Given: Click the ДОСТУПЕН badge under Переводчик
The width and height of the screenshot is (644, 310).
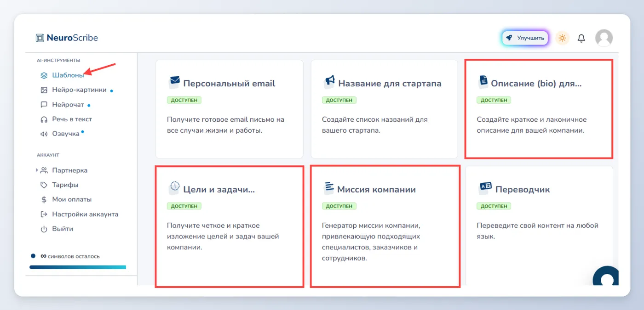Looking at the screenshot, I should (494, 206).
